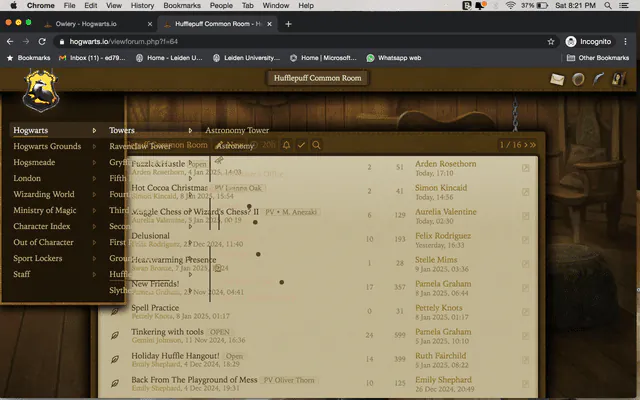640x400 pixels.
Task: Go to next page arrow in pagination
Action: [526, 145]
